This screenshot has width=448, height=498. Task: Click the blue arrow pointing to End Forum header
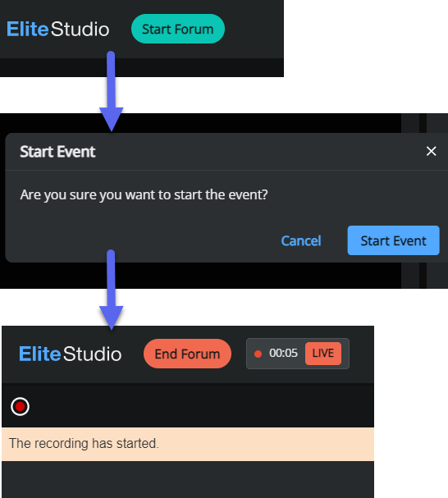pyautogui.click(x=111, y=290)
